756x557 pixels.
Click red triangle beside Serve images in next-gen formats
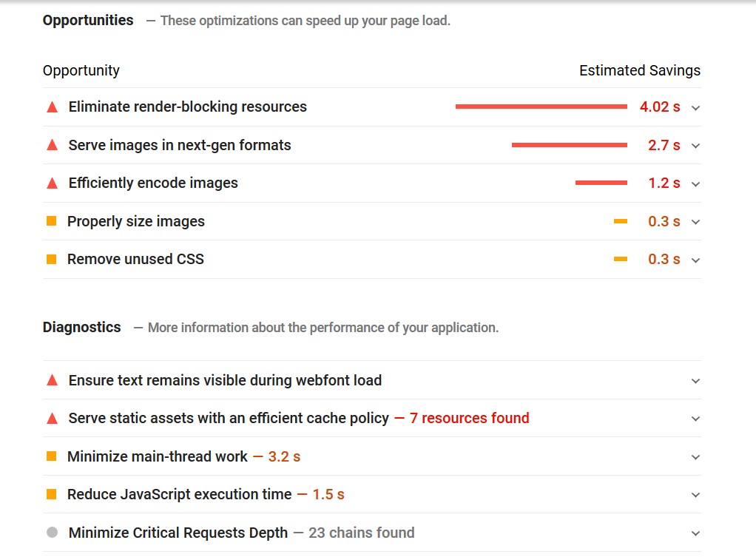coord(52,145)
